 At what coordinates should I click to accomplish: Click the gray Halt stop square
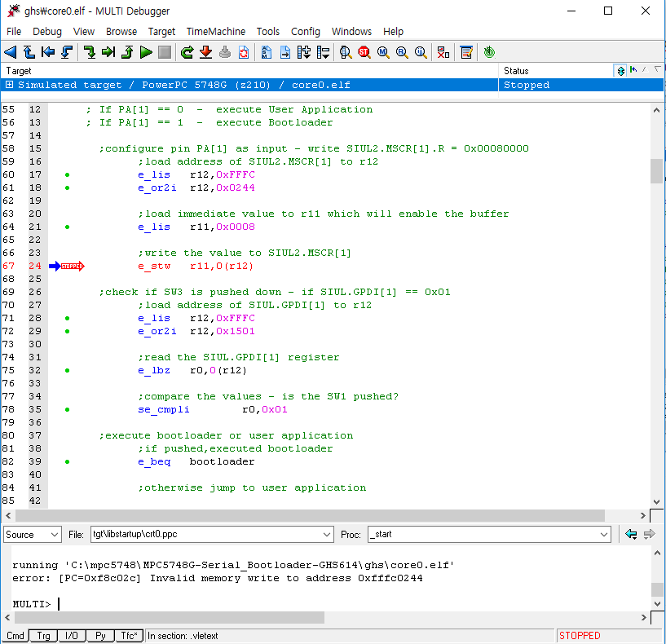[165, 52]
